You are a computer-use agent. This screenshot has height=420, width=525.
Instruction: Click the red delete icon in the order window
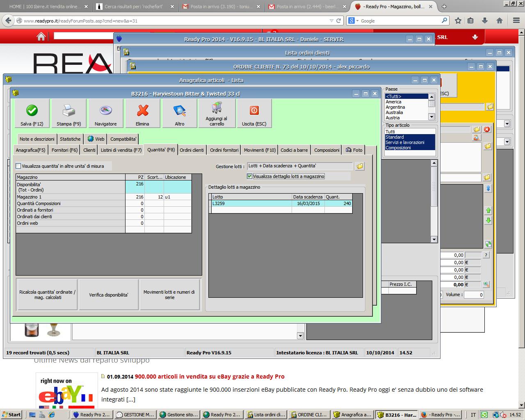(487, 129)
